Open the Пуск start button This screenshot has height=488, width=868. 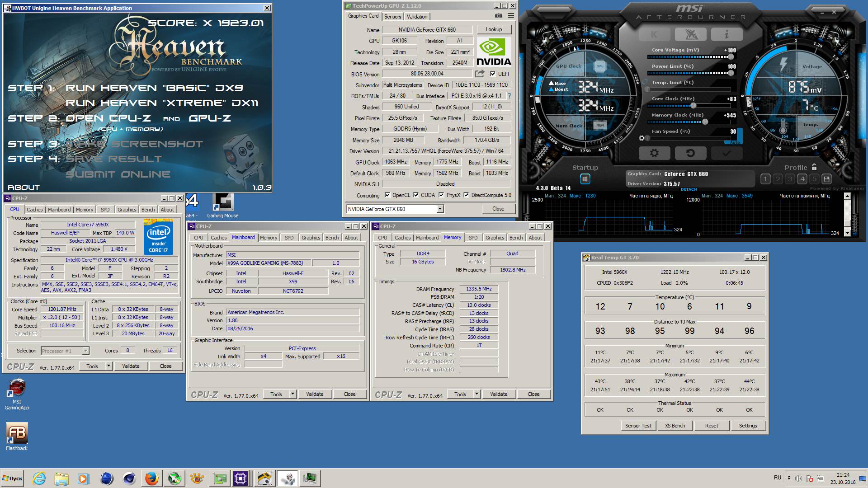(13, 478)
